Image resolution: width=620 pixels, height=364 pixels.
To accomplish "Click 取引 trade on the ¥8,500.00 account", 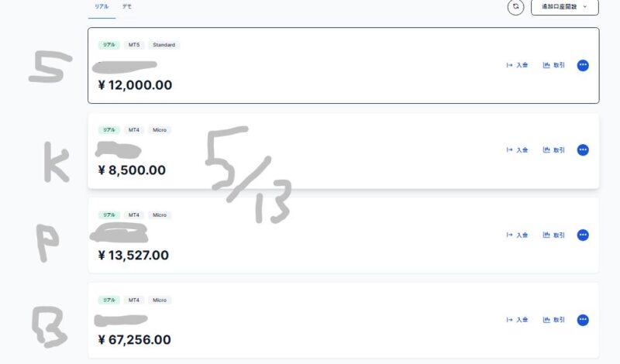I will pos(554,149).
